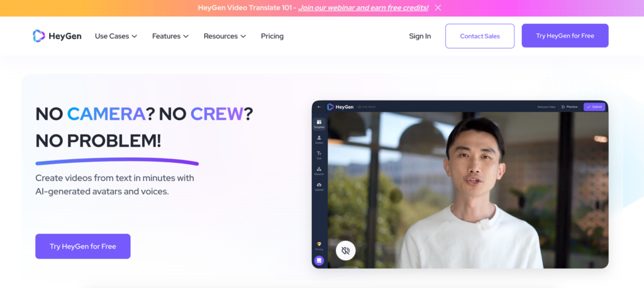644x288 pixels.
Task: Click the Contact Sales button
Action: coord(480,36)
